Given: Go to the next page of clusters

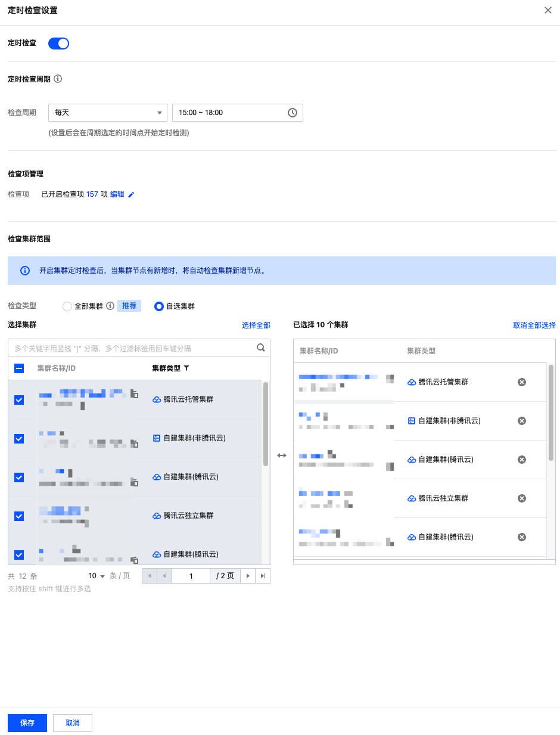Looking at the screenshot, I should [248, 576].
